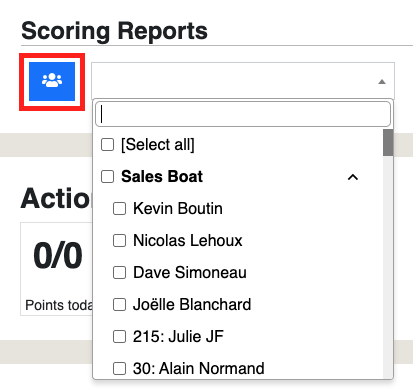
Task: Select the Dave Simoneau checkbox
Action: click(x=119, y=273)
